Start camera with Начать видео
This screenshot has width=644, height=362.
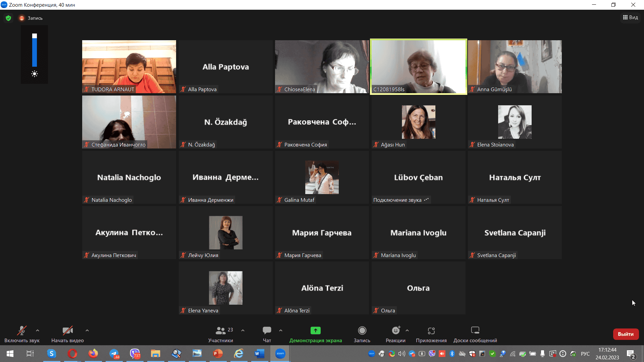(x=67, y=331)
